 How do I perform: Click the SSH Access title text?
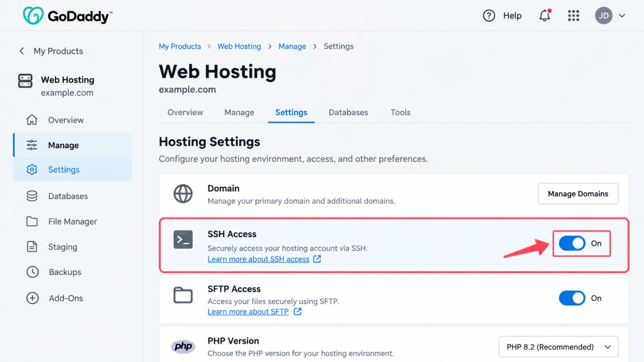tap(232, 234)
